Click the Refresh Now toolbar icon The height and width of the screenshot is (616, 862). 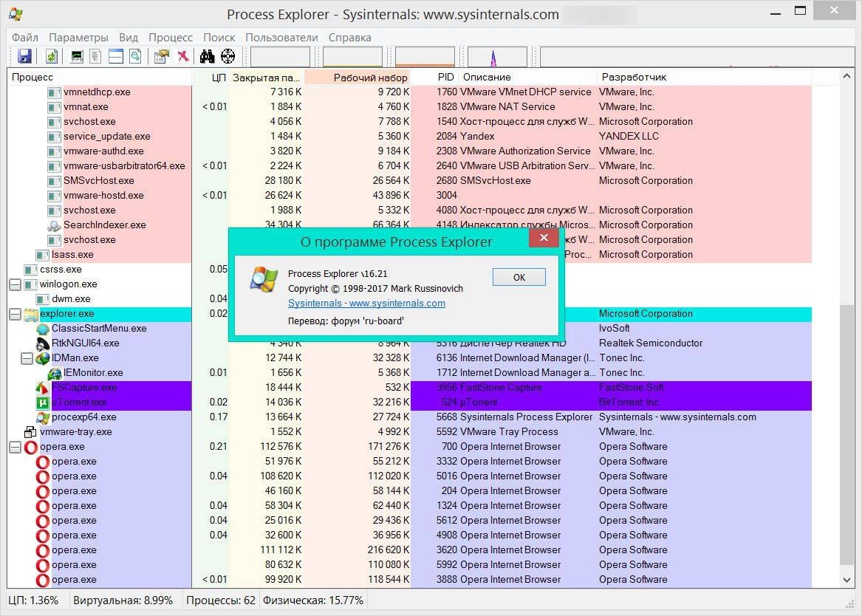[x=51, y=56]
